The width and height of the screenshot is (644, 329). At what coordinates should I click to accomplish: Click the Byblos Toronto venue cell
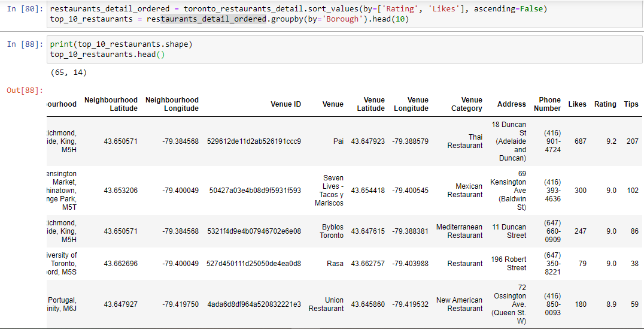(x=332, y=231)
